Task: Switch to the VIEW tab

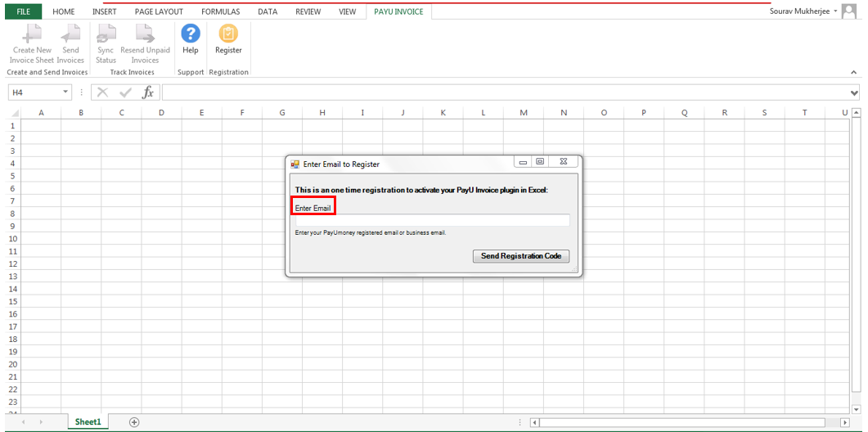Action: click(347, 11)
